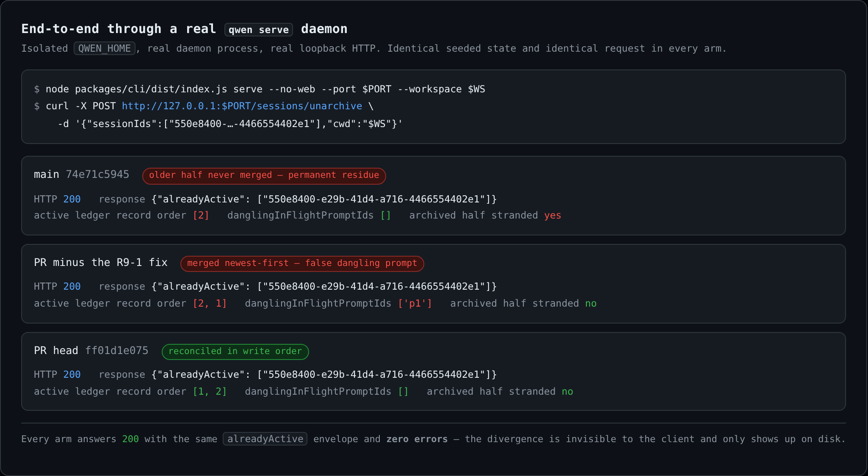Click 'merged newest-first' red badge

[x=302, y=263]
